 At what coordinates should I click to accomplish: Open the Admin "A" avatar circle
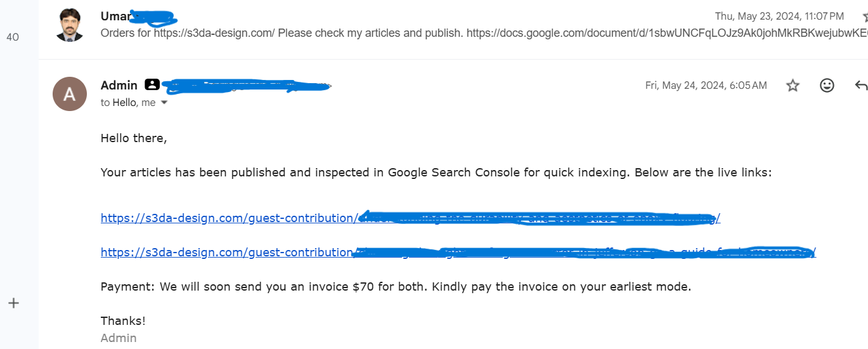(70, 94)
